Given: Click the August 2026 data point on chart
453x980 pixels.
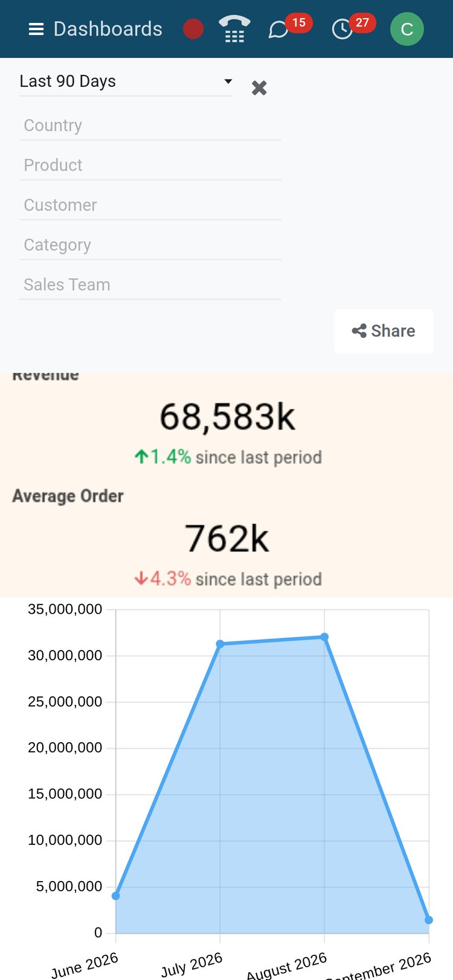Looking at the screenshot, I should coord(324,637).
